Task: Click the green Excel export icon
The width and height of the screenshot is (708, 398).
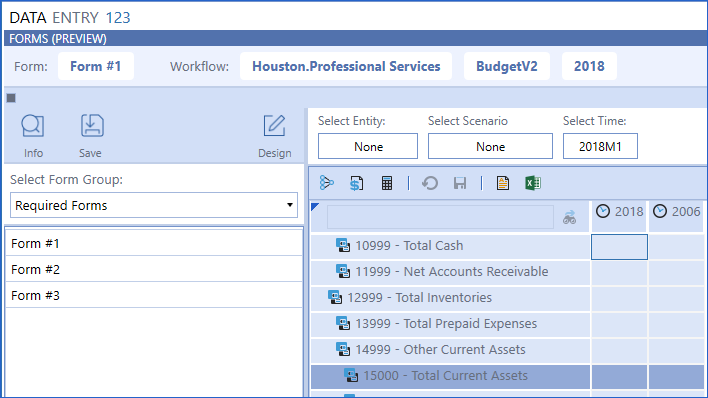Action: coord(533,183)
